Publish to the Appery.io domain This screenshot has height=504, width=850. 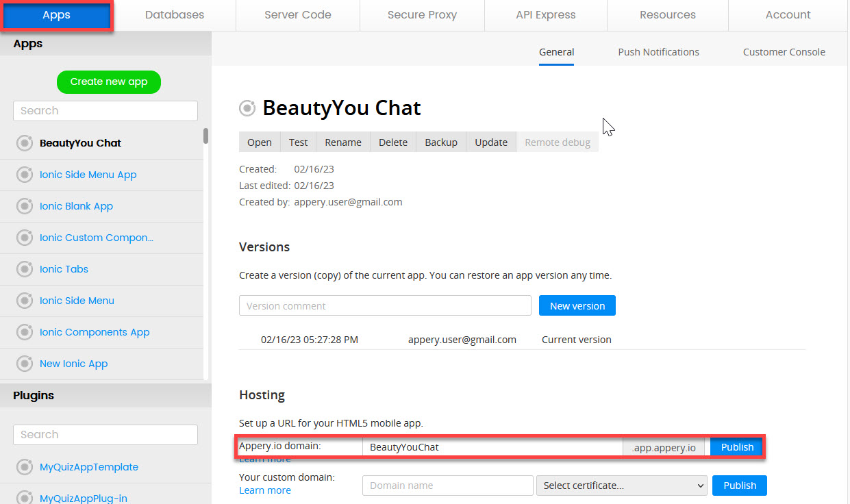pyautogui.click(x=737, y=447)
